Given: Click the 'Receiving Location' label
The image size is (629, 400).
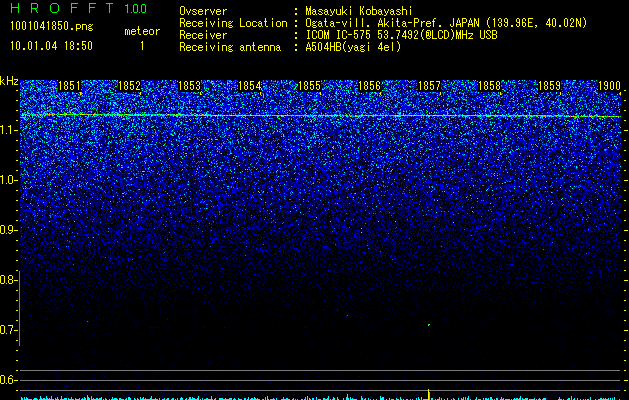Looking at the screenshot, I should pyautogui.click(x=233, y=23).
